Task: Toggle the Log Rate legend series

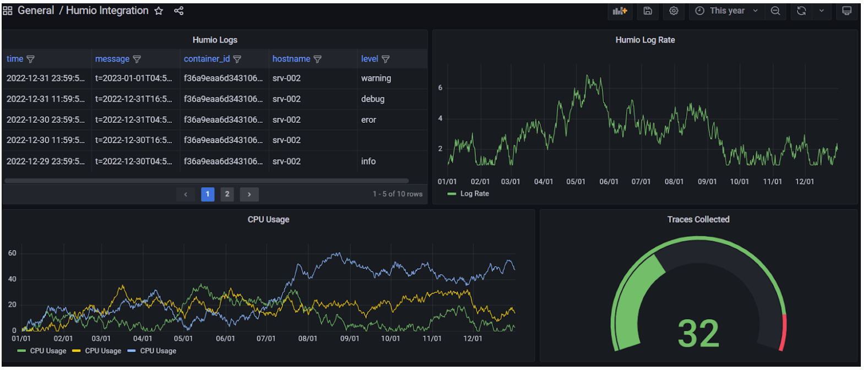Action: click(x=474, y=194)
